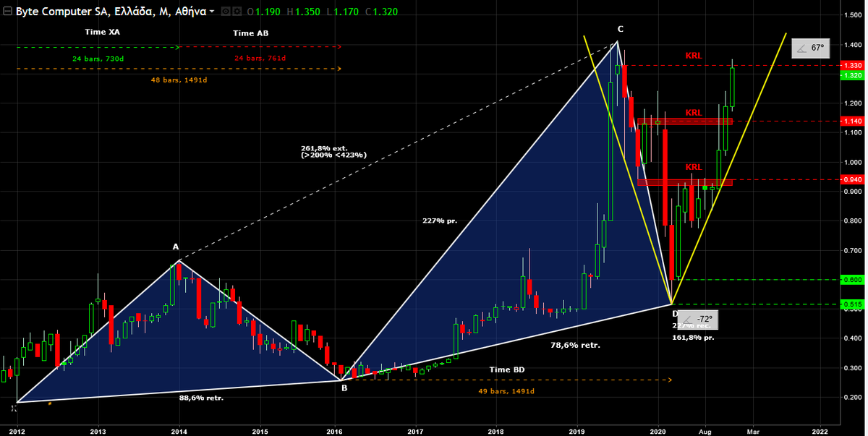Click the 0.200 price scale value

coord(852,398)
